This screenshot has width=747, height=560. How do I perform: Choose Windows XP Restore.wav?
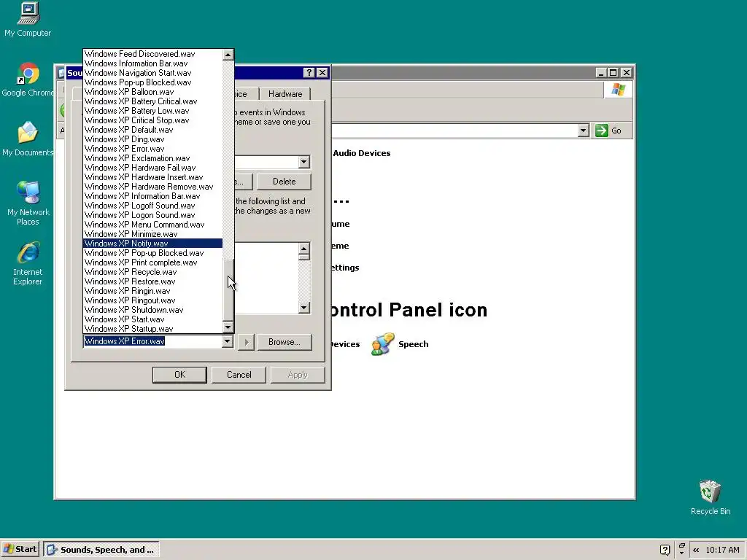point(153,281)
